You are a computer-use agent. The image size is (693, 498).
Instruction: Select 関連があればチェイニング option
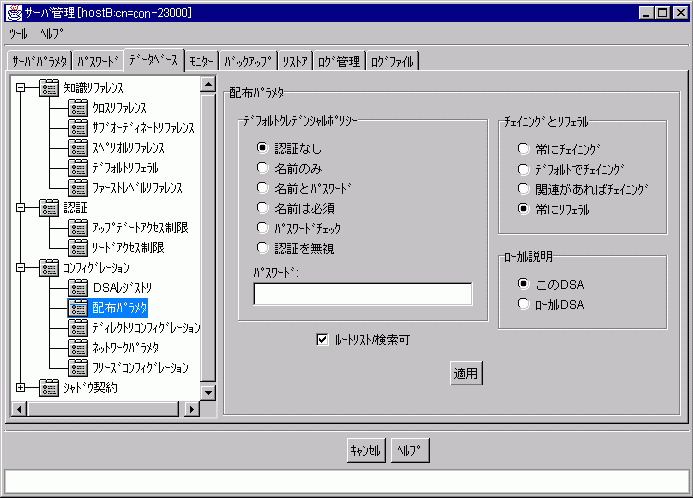point(523,189)
